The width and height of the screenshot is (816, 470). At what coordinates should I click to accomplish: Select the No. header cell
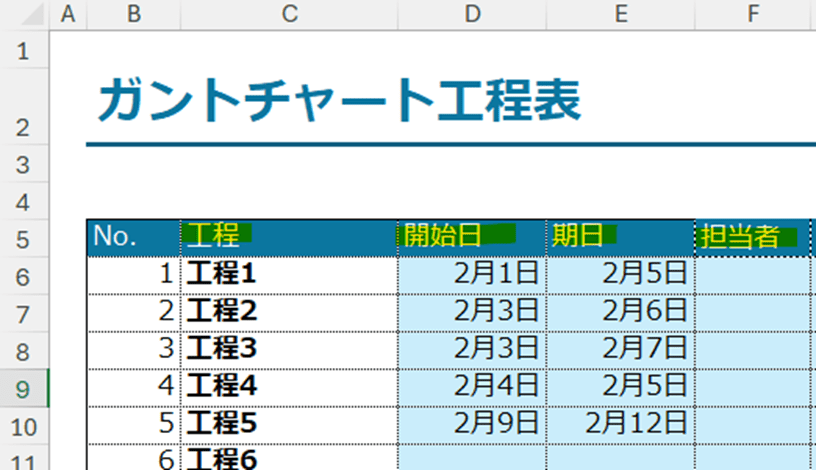coord(133,237)
